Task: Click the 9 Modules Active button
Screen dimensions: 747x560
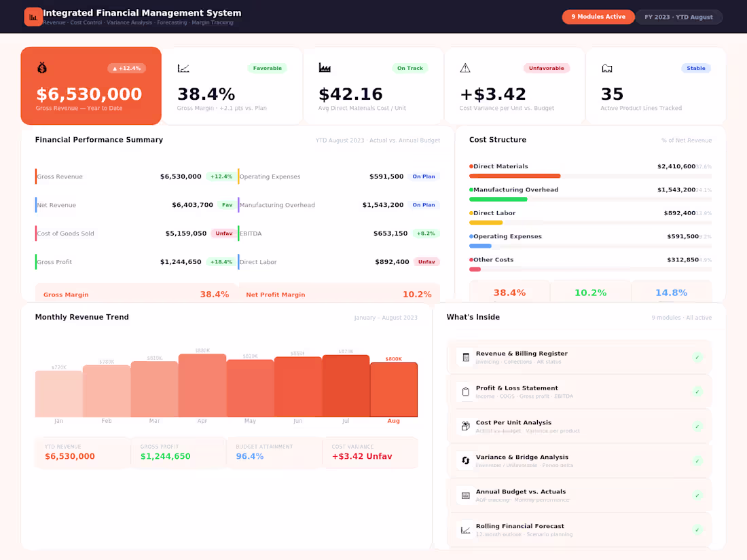Action: click(598, 17)
